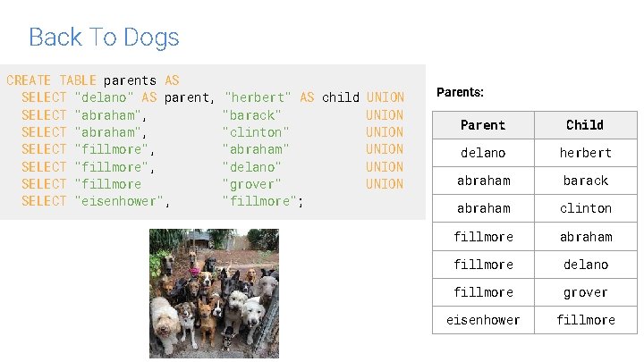Click the "herbert" string in the SQL code
Image resolution: width=644 pixels, height=362 pixels.
pyautogui.click(x=258, y=97)
